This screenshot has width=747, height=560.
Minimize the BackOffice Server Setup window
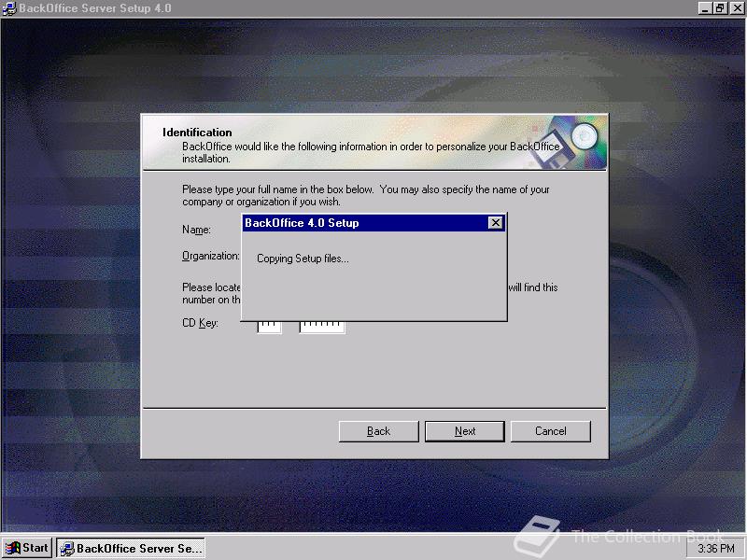pyautogui.click(x=705, y=8)
